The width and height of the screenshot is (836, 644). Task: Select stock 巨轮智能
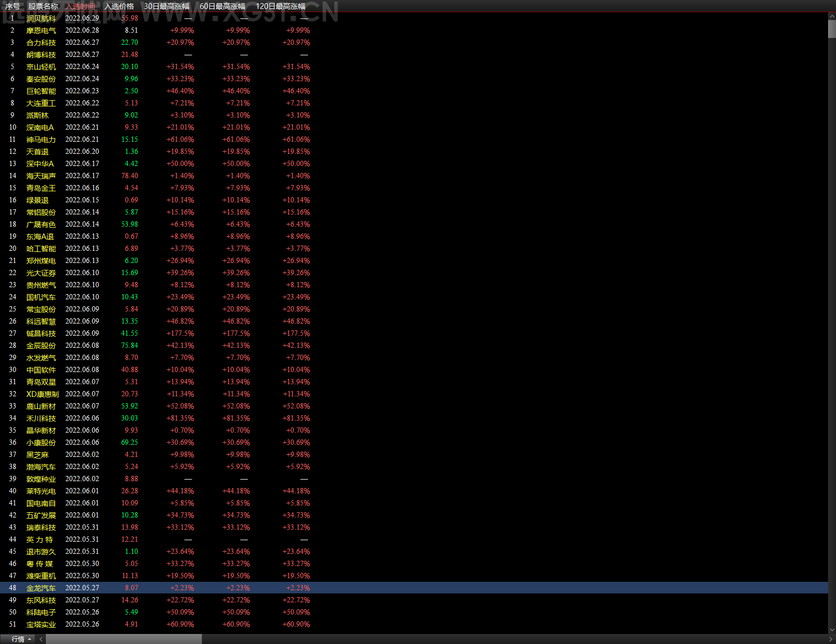pos(41,91)
